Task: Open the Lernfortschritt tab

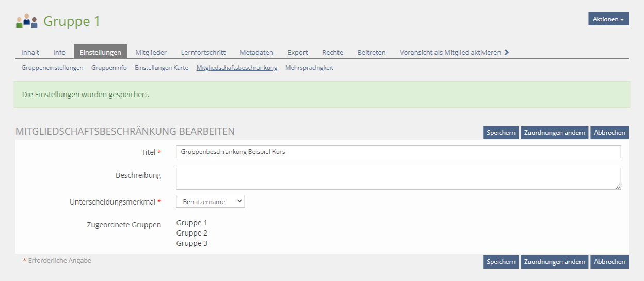Action: pyautogui.click(x=203, y=52)
